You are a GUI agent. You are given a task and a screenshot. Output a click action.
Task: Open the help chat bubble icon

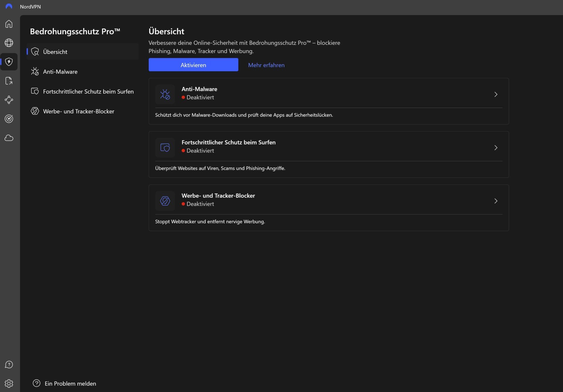9,364
